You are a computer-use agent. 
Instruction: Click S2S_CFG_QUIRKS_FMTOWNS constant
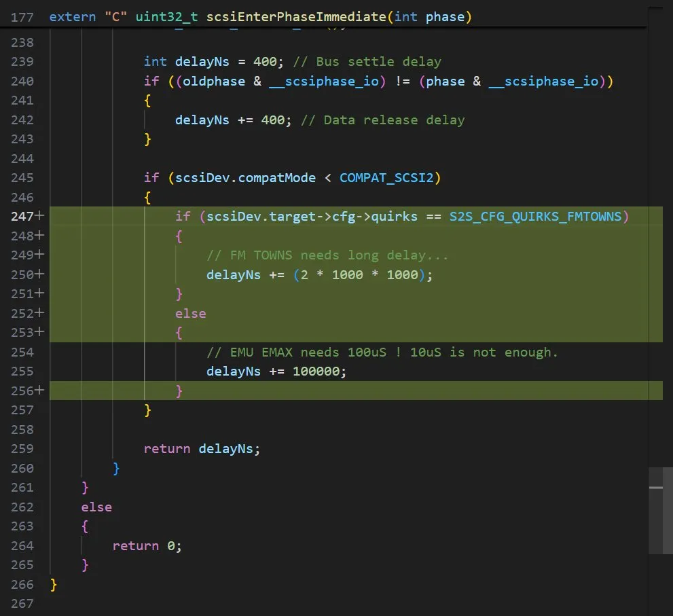535,217
